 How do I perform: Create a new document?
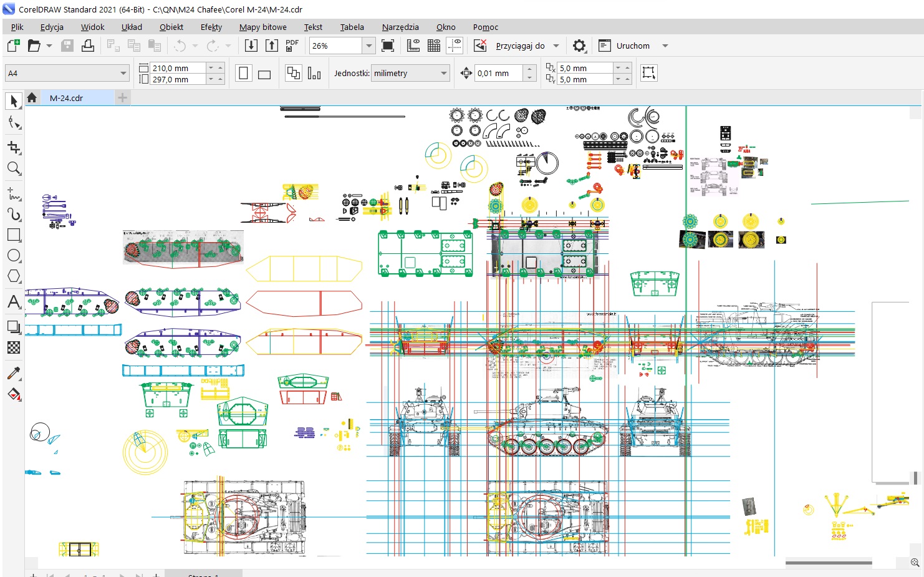coord(13,46)
